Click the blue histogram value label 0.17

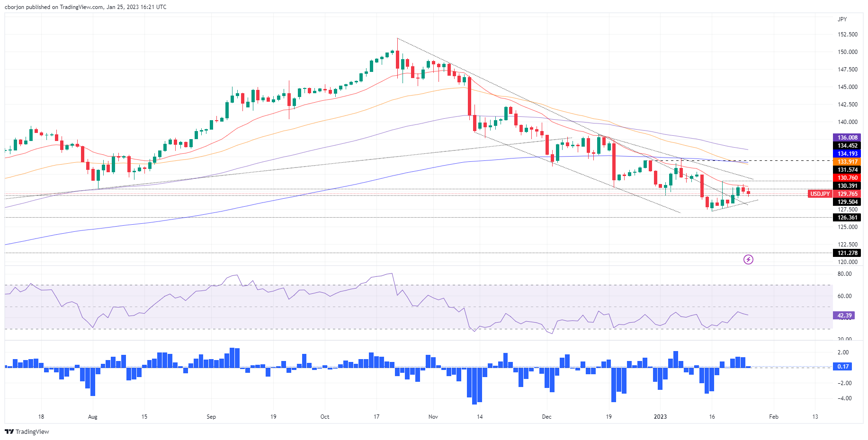click(843, 367)
